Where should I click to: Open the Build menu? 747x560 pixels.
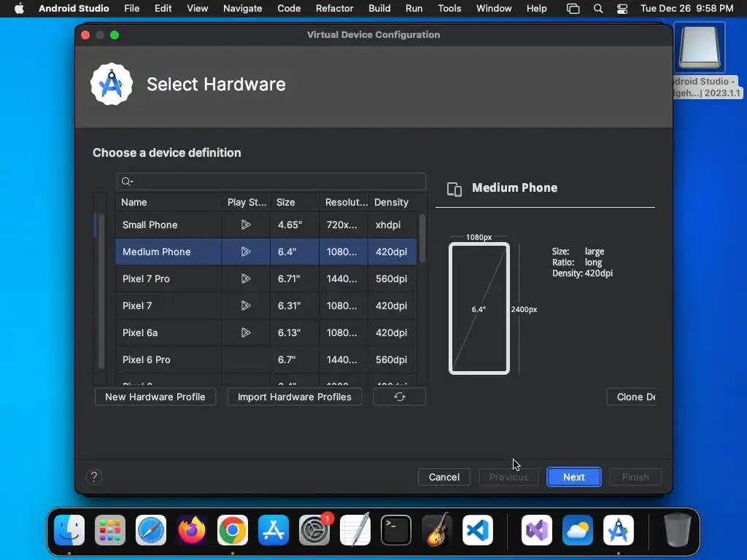[x=379, y=9]
